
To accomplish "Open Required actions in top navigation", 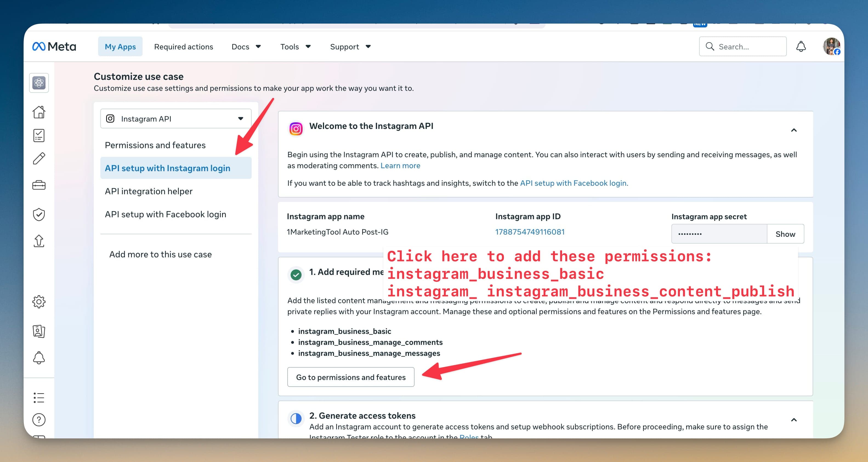I will pos(184,47).
